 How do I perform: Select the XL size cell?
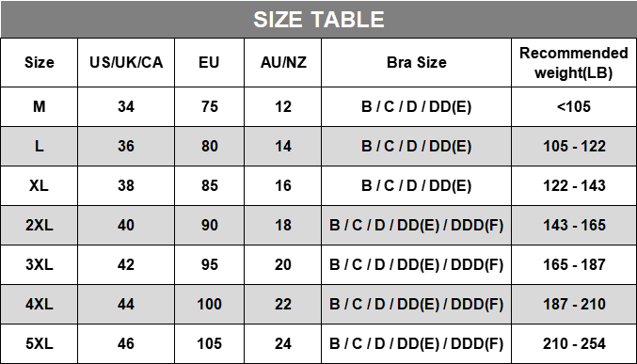[x=39, y=185]
